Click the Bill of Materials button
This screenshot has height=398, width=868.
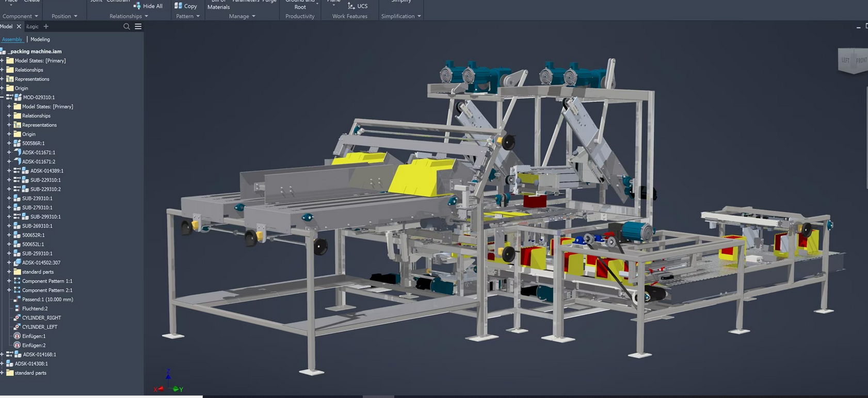[219, 5]
